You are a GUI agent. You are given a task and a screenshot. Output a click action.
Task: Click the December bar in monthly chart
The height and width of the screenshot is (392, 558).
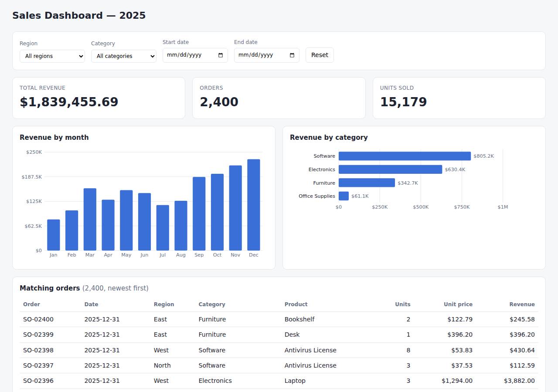coord(254,205)
